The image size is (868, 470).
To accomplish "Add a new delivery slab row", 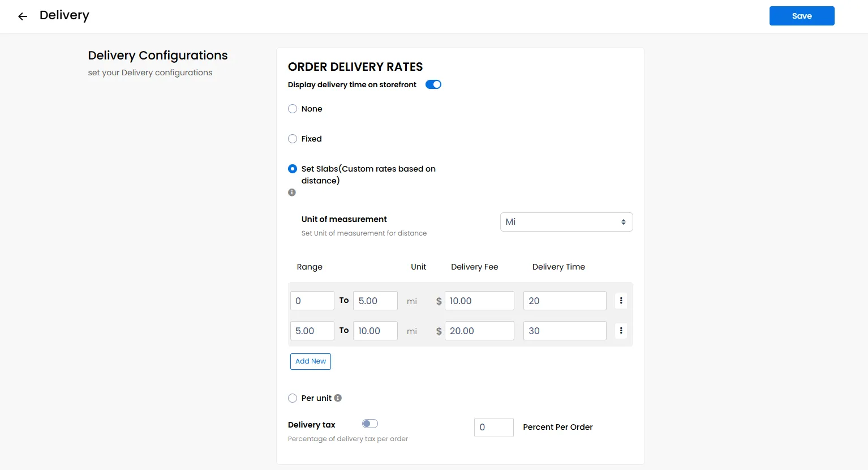I will [311, 361].
